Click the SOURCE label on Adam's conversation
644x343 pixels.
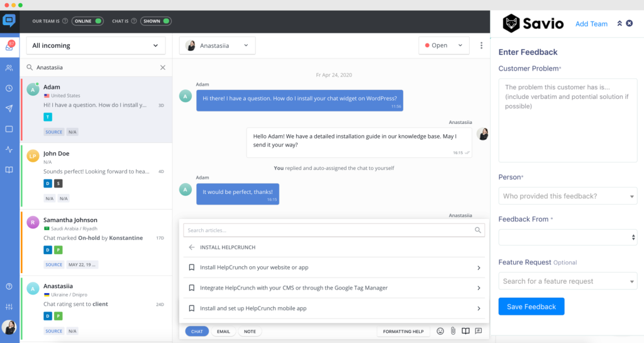(54, 132)
